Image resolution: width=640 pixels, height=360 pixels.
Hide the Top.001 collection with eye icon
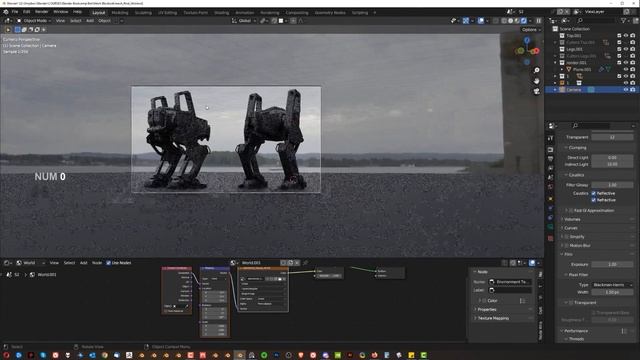coord(626,36)
